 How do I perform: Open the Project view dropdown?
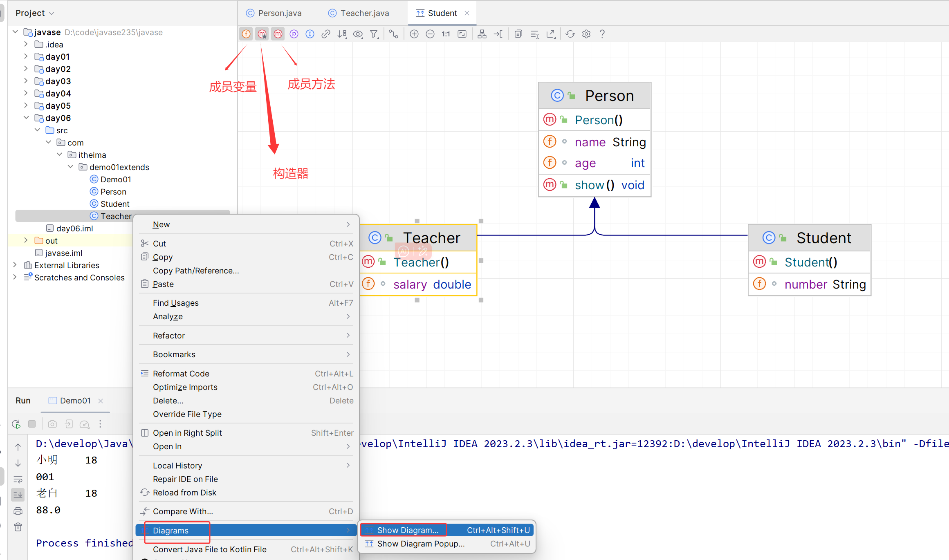coord(35,13)
